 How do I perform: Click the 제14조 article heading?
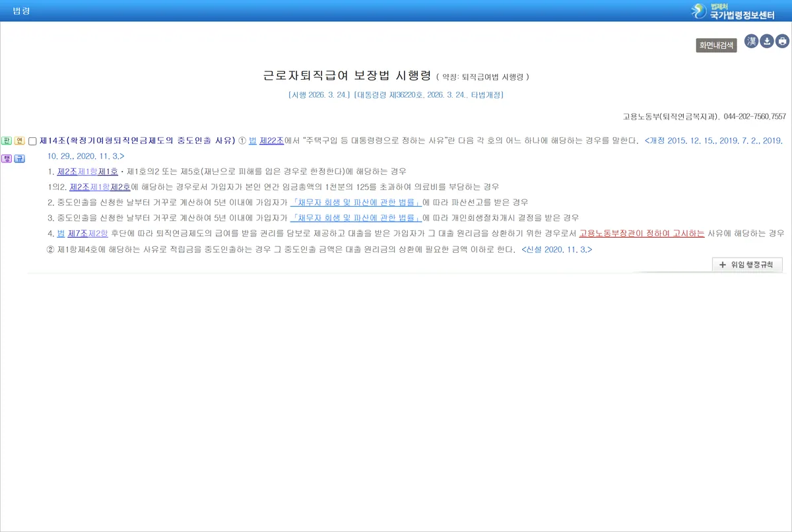coord(137,141)
